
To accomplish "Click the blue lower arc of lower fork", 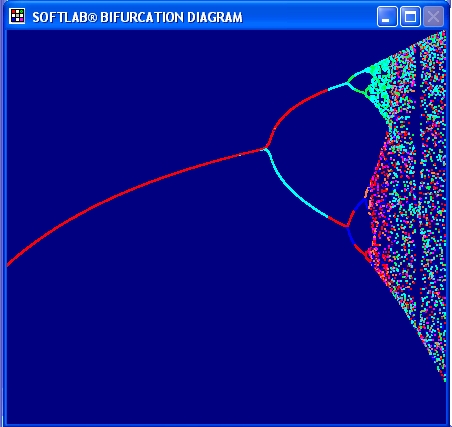I will (351, 236).
